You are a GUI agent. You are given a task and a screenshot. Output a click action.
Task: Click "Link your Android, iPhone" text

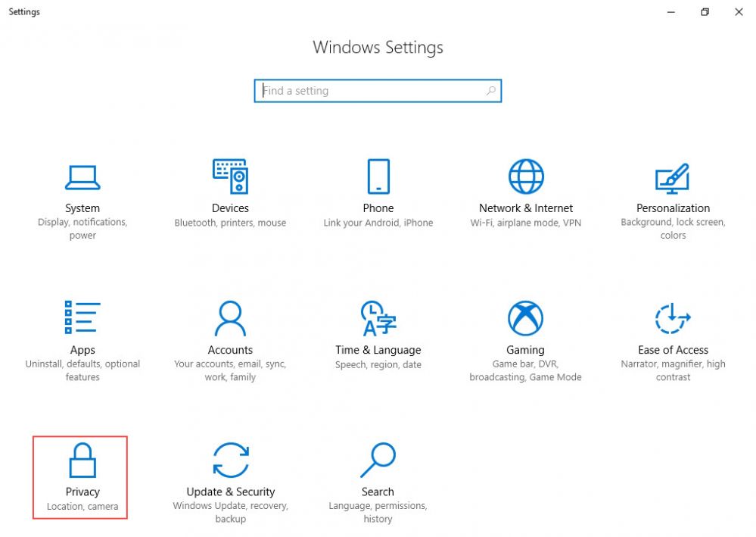pyautogui.click(x=378, y=223)
